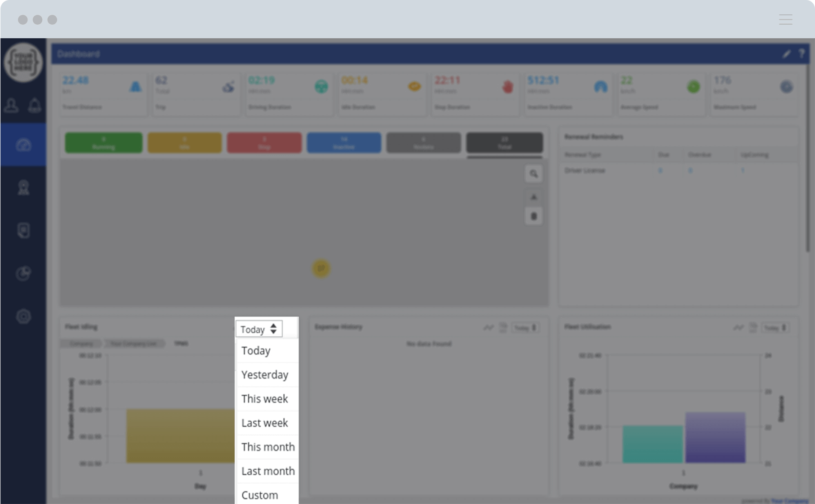Click the hamburger menu icon at top right
The image size is (815, 504).
[785, 19]
